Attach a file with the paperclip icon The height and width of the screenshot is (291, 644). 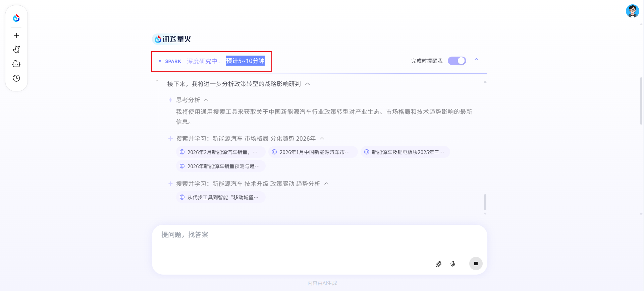click(x=438, y=264)
